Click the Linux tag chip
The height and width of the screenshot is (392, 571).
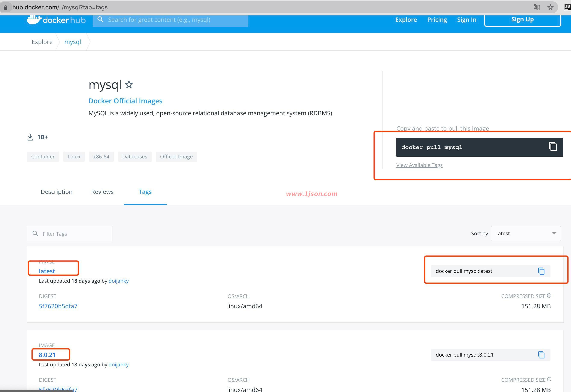pos(74,157)
